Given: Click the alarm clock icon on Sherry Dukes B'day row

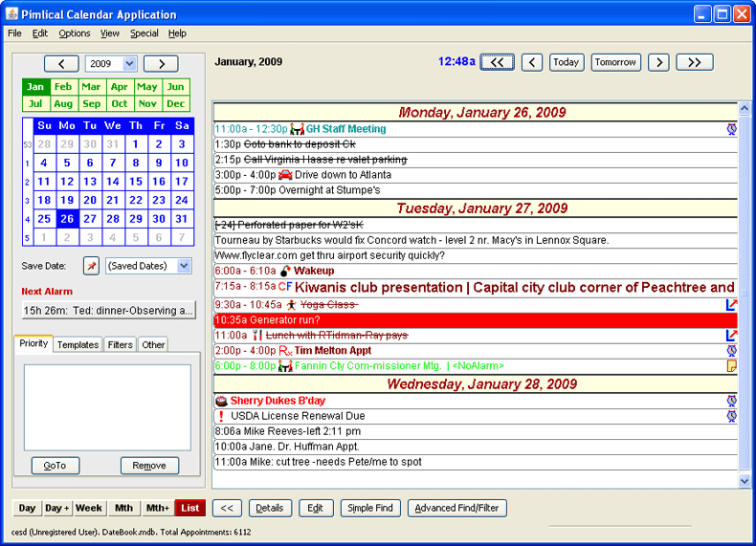Looking at the screenshot, I should (731, 401).
